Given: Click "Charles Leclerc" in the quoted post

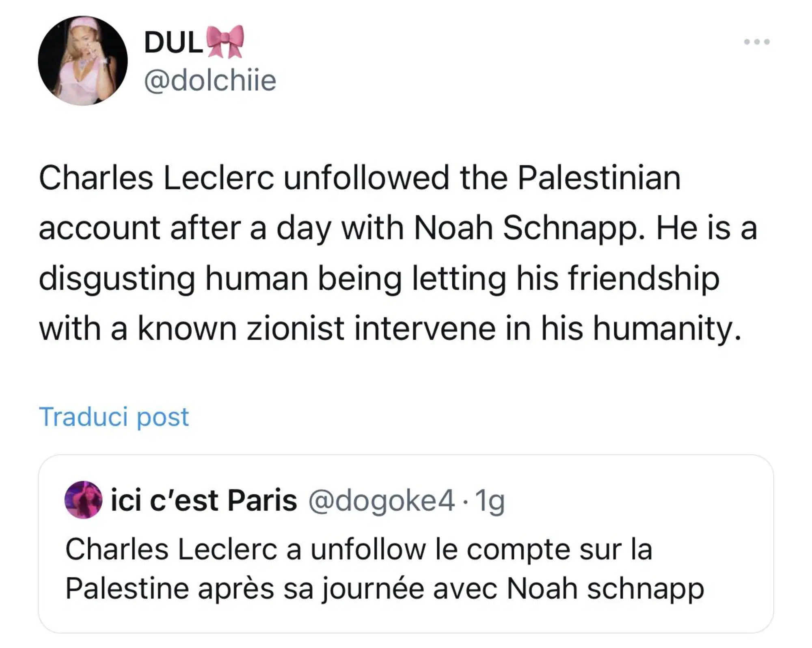Looking at the screenshot, I should point(171,549).
